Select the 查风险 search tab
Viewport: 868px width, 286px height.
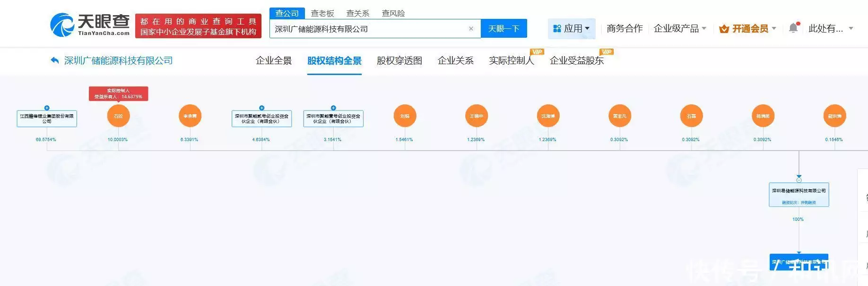click(393, 13)
